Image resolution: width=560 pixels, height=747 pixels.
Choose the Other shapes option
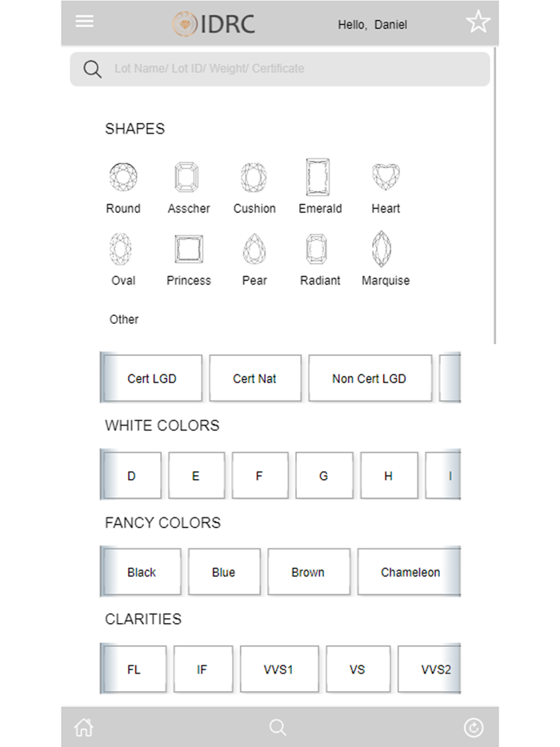(x=124, y=318)
